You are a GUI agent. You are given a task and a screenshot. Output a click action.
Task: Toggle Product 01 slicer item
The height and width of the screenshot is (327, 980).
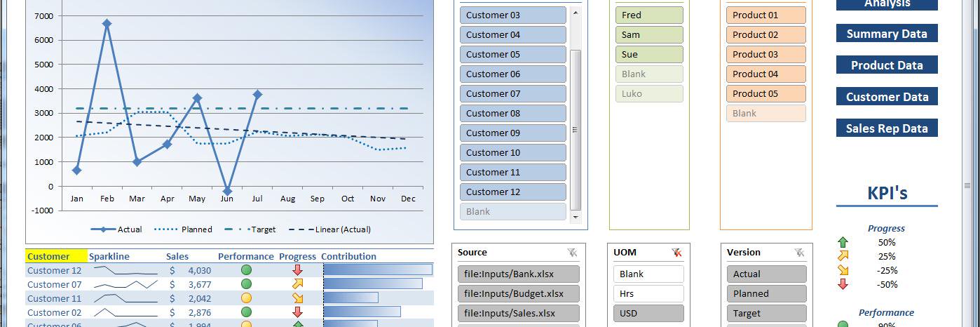tap(766, 15)
